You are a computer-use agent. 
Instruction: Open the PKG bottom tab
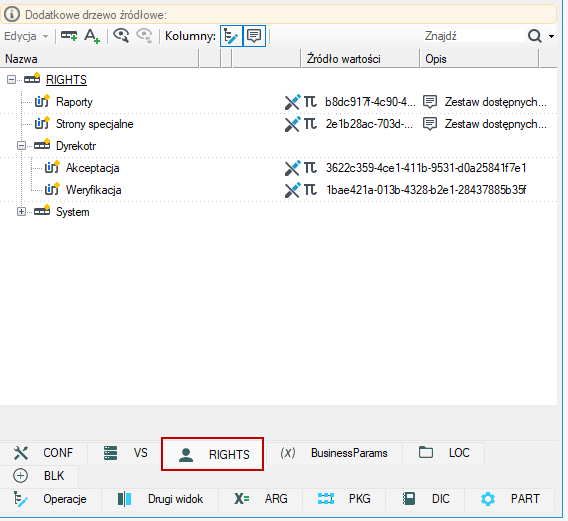coord(344,499)
